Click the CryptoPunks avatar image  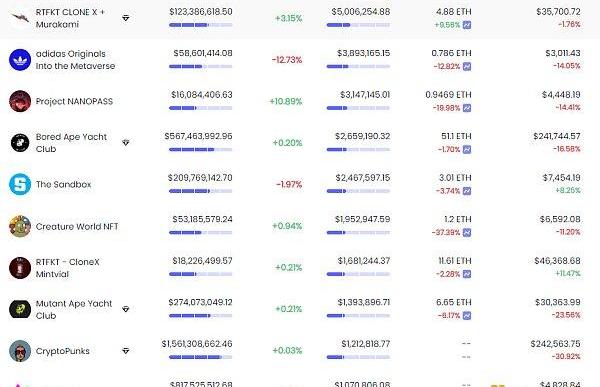click(x=20, y=351)
